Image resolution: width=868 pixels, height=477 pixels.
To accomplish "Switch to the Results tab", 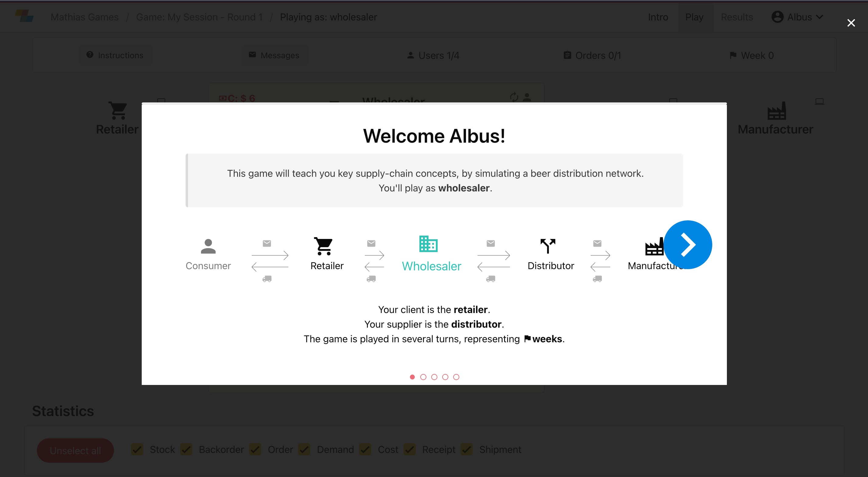I will pyautogui.click(x=737, y=17).
